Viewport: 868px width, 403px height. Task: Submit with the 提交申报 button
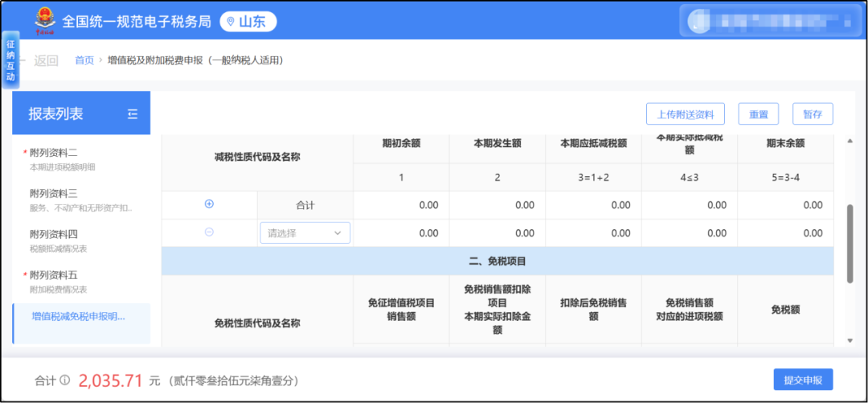pos(803,380)
